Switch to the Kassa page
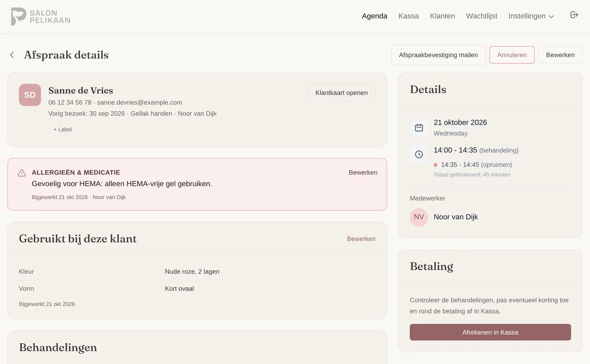The width and height of the screenshot is (590, 364). 408,16
